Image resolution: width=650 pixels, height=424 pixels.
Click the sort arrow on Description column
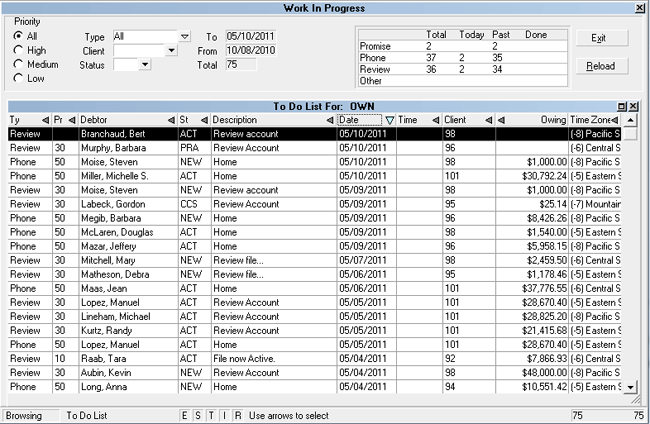click(330, 120)
